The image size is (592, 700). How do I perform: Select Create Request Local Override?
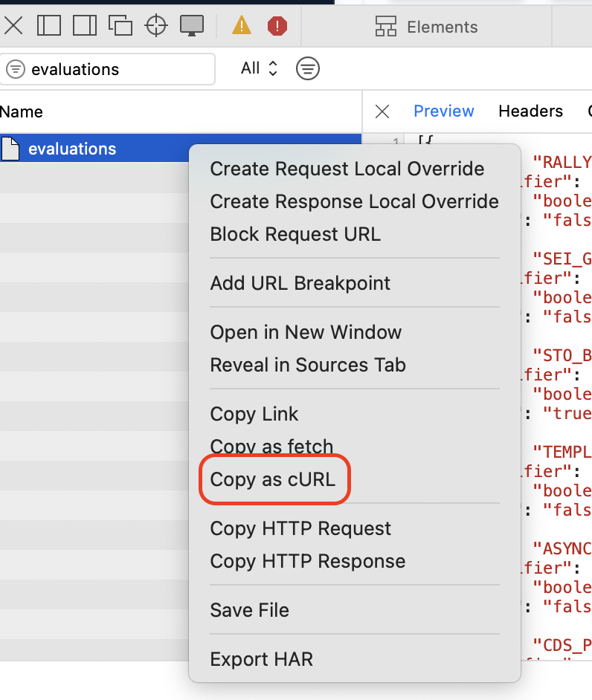pyautogui.click(x=347, y=169)
